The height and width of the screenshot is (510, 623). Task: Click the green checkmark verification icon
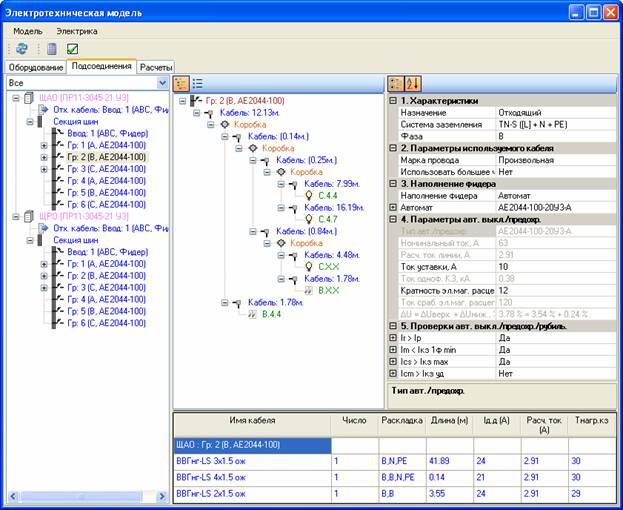coord(72,49)
